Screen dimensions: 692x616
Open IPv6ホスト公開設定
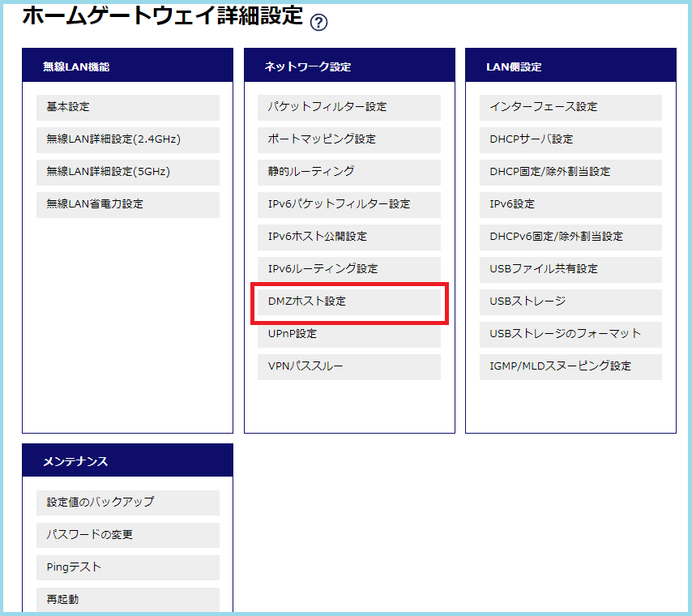point(349,237)
